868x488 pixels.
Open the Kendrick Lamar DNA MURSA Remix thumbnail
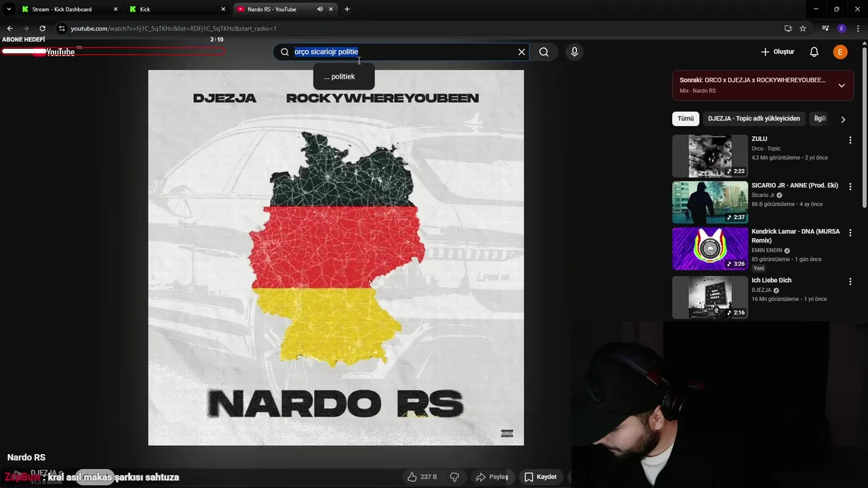(x=710, y=248)
